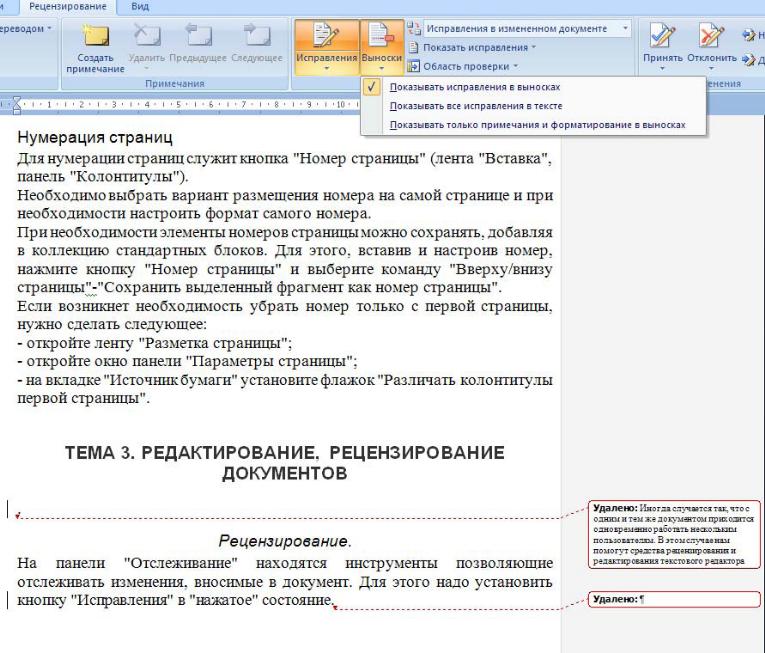Switch to the Вид ribbon tab

coord(140,7)
